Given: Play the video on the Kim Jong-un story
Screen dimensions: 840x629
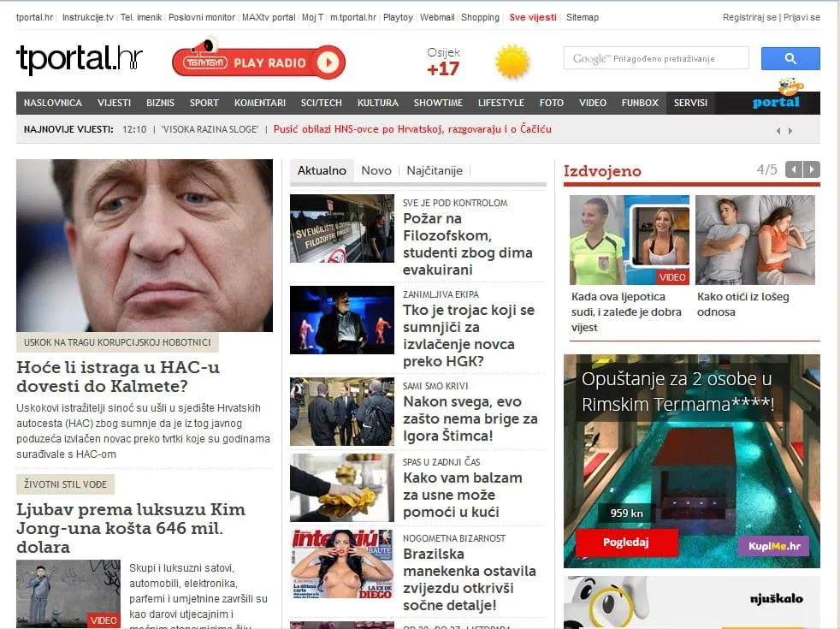Looking at the screenshot, I should [x=102, y=620].
